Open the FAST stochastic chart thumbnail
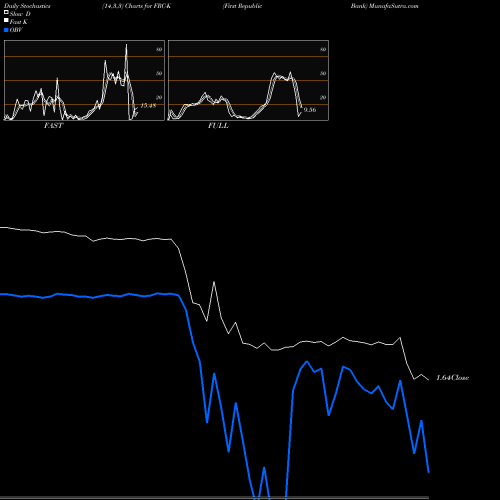500x500 pixels. [x=84, y=80]
